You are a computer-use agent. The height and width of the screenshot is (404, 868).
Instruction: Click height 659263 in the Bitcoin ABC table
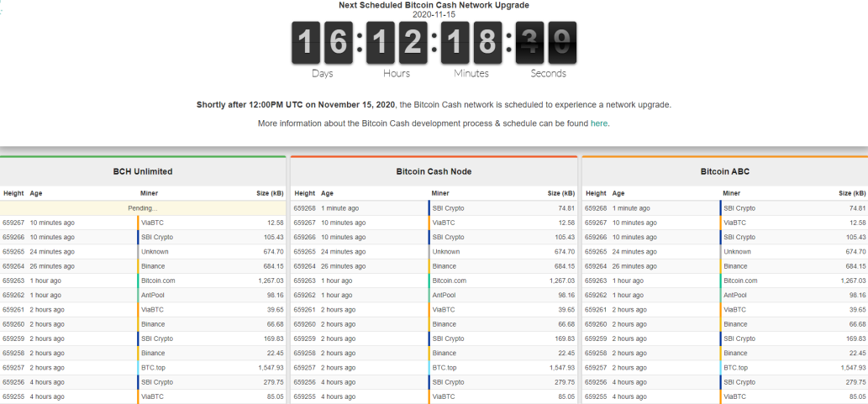(596, 281)
